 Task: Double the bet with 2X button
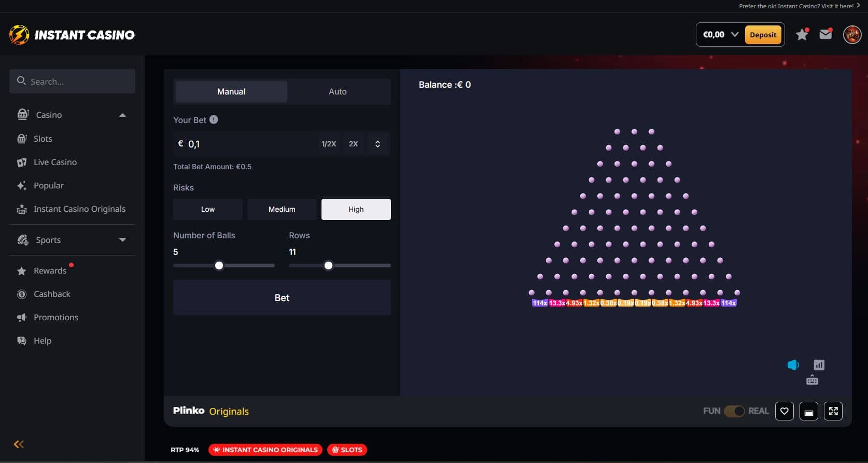pos(353,144)
